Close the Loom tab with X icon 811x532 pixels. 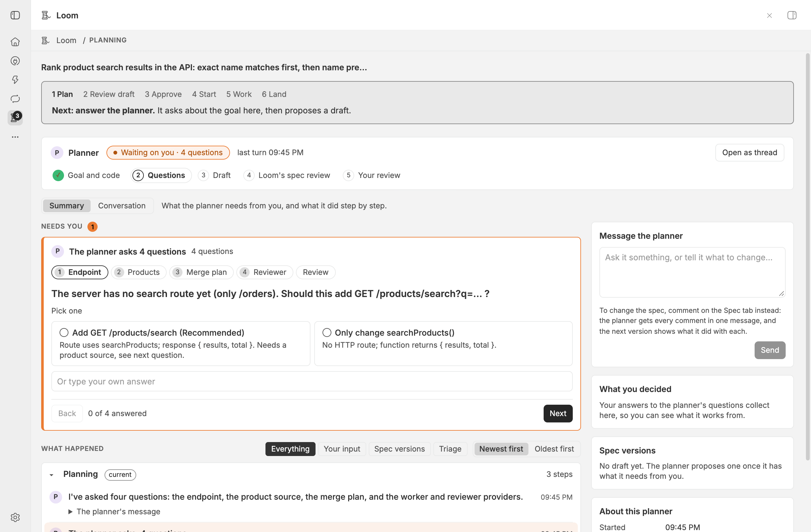click(x=769, y=15)
